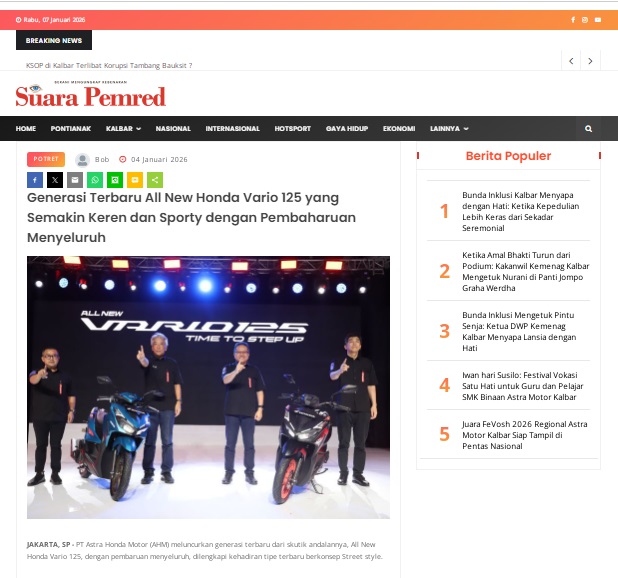Image resolution: width=618 pixels, height=578 pixels.
Task: Open the Gaya Hidup menu item
Action: [347, 129]
